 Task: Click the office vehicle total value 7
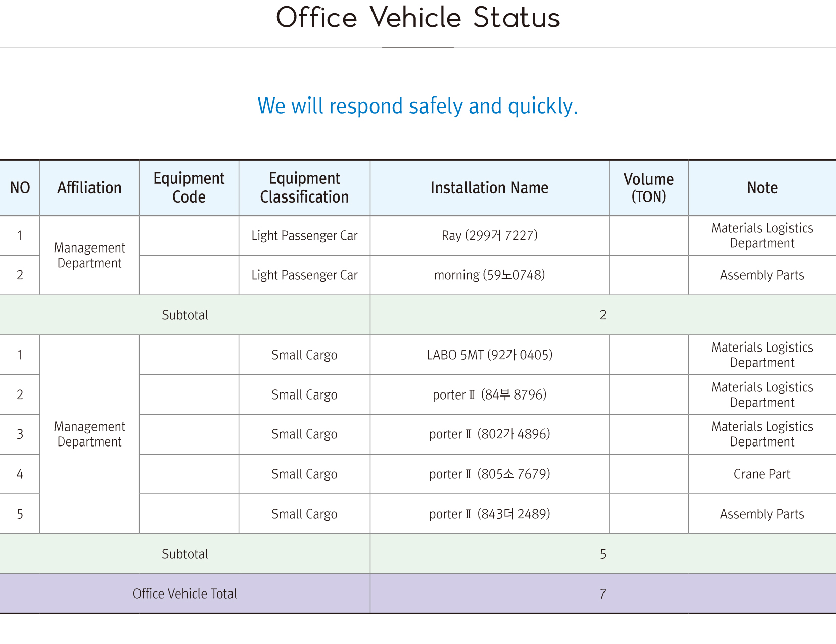pyautogui.click(x=602, y=594)
